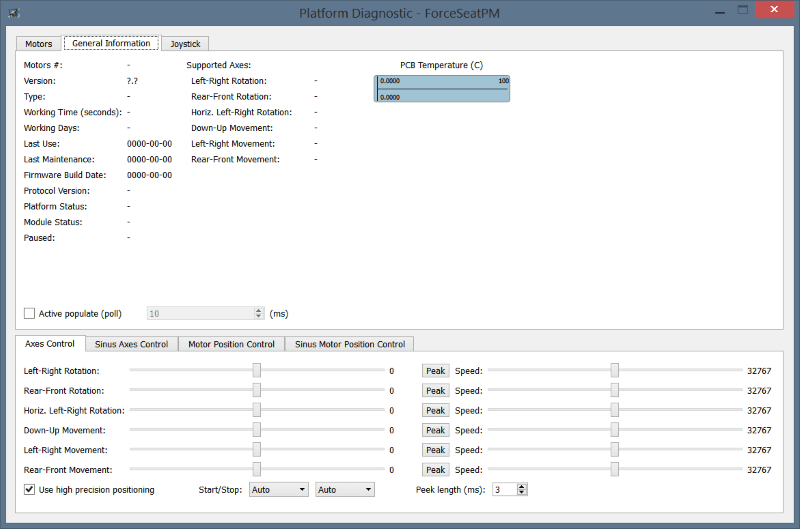Open the Joystick tab
800x529 pixels.
click(x=185, y=44)
